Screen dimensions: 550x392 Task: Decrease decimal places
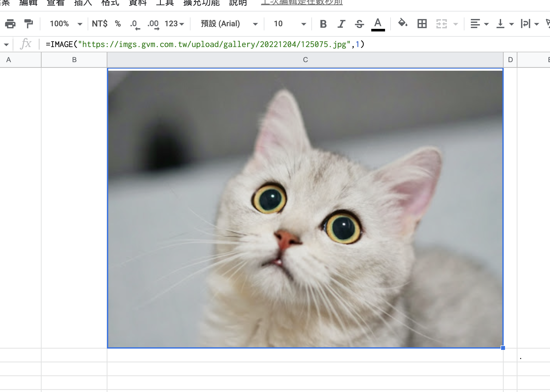pyautogui.click(x=135, y=24)
